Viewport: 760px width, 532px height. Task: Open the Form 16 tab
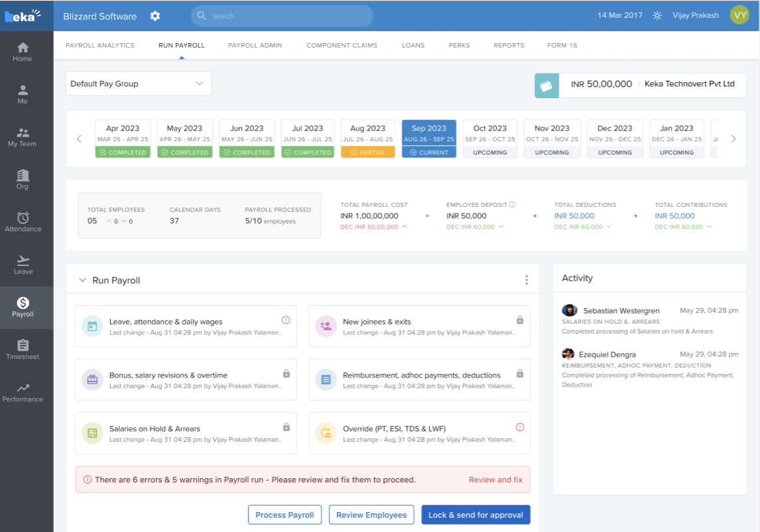point(562,46)
